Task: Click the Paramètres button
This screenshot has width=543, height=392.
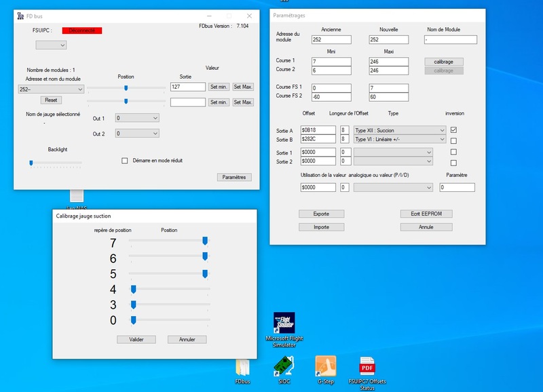Action: pos(235,177)
